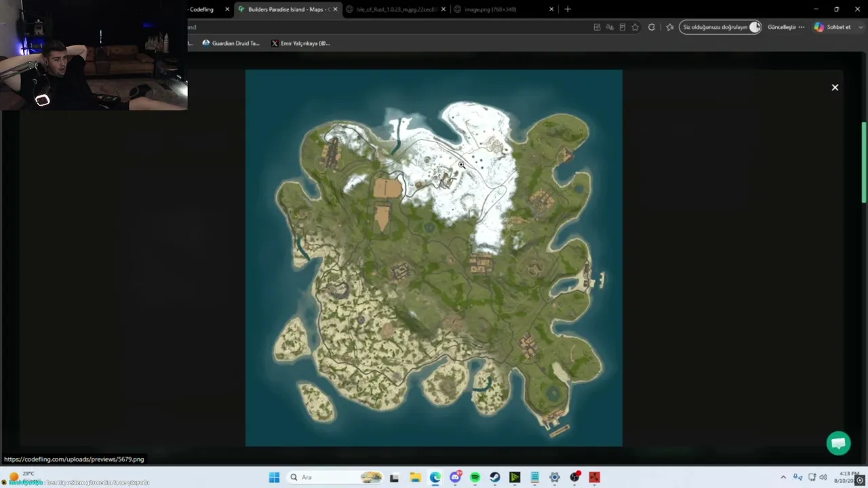Switch to the Isle of Rust jpg tab

pos(395,9)
